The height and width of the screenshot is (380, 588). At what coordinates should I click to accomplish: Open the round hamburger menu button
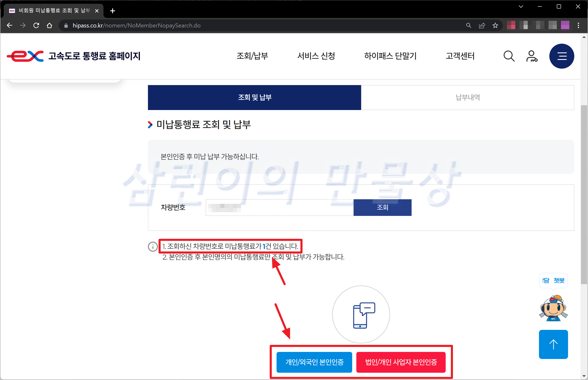pos(561,56)
